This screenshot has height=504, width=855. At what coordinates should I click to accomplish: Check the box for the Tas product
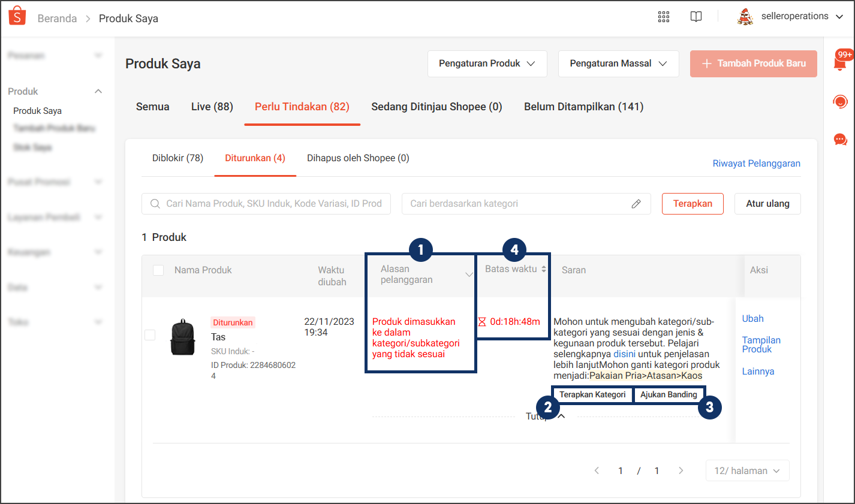[x=150, y=335]
